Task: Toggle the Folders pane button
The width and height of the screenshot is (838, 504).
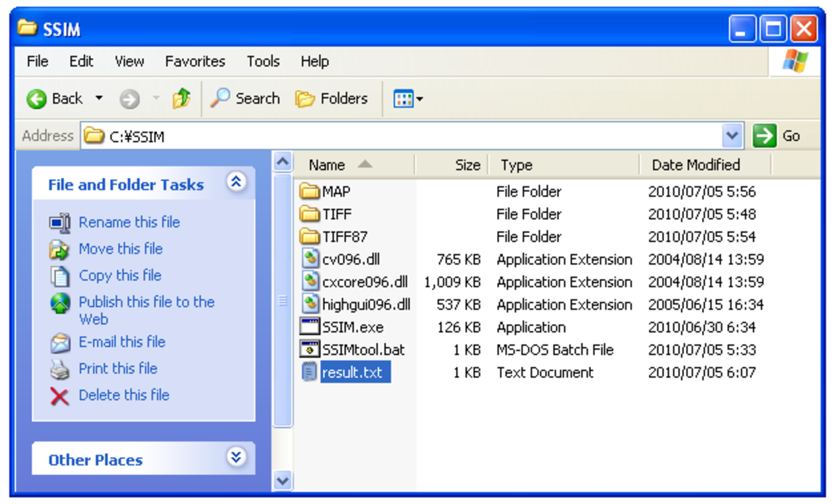Action: point(332,99)
